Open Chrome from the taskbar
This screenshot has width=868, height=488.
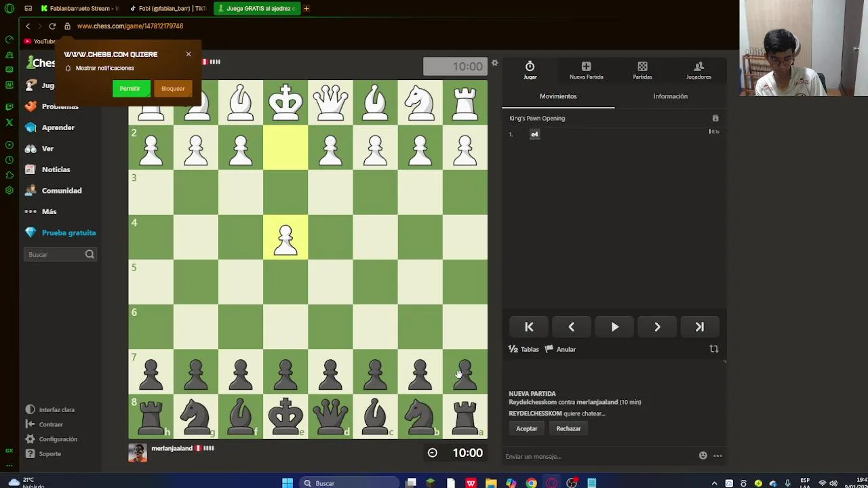(x=531, y=483)
